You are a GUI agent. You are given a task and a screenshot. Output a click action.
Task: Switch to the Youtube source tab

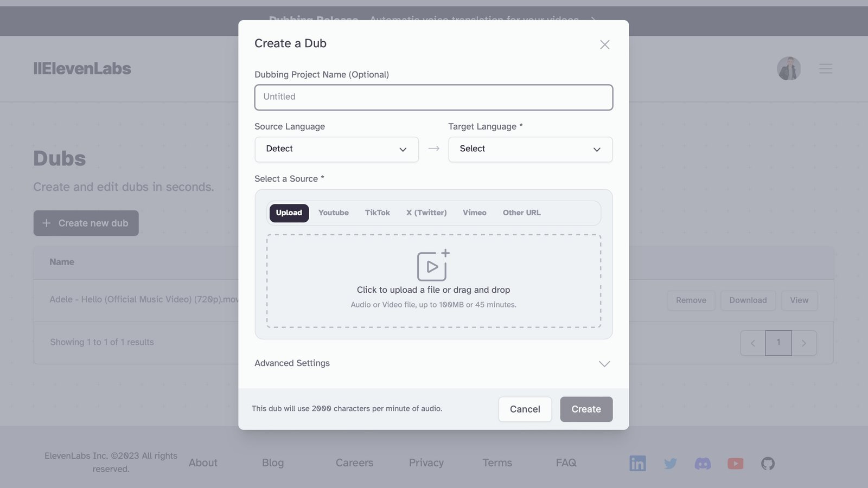coord(334,213)
